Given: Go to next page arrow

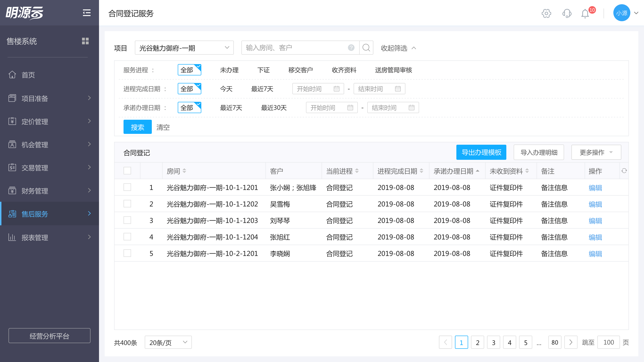Looking at the screenshot, I should coord(571,342).
